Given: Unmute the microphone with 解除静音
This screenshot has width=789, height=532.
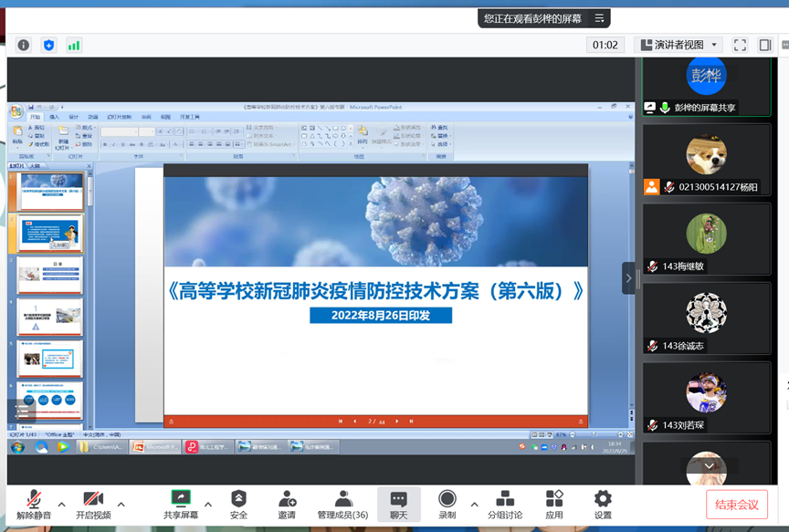Looking at the screenshot, I should [34, 505].
